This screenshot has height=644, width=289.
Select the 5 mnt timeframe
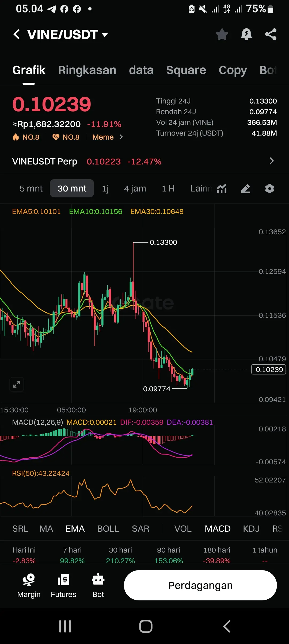tap(31, 189)
